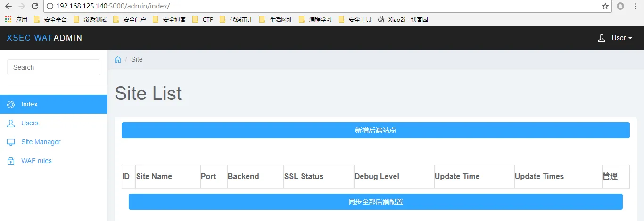Open the 编程学习 bookmark folder
644x221 pixels.
[x=315, y=20]
